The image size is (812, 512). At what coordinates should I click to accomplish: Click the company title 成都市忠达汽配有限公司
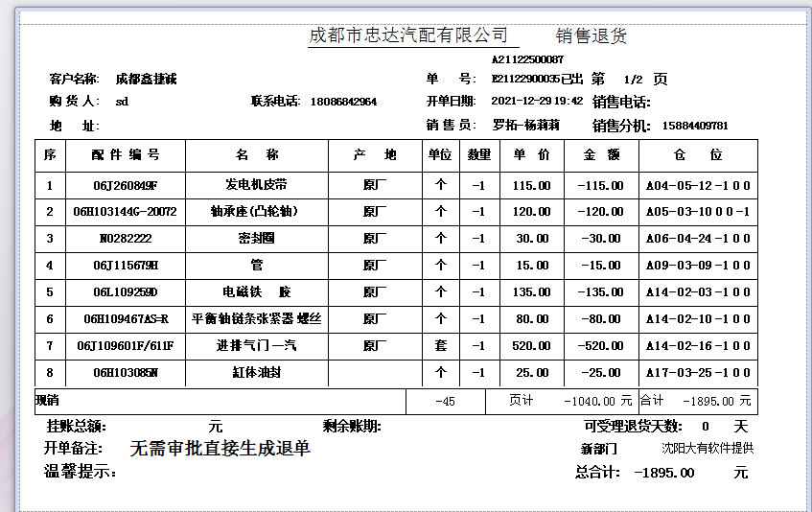(407, 35)
